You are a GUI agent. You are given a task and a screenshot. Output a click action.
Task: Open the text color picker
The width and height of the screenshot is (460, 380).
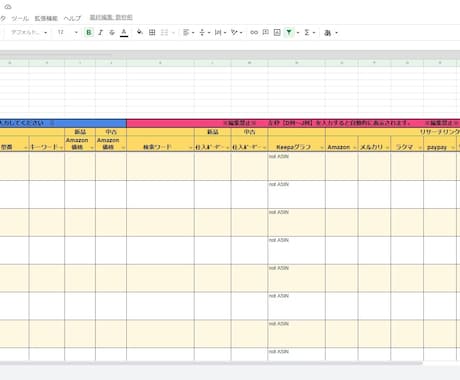click(x=124, y=33)
